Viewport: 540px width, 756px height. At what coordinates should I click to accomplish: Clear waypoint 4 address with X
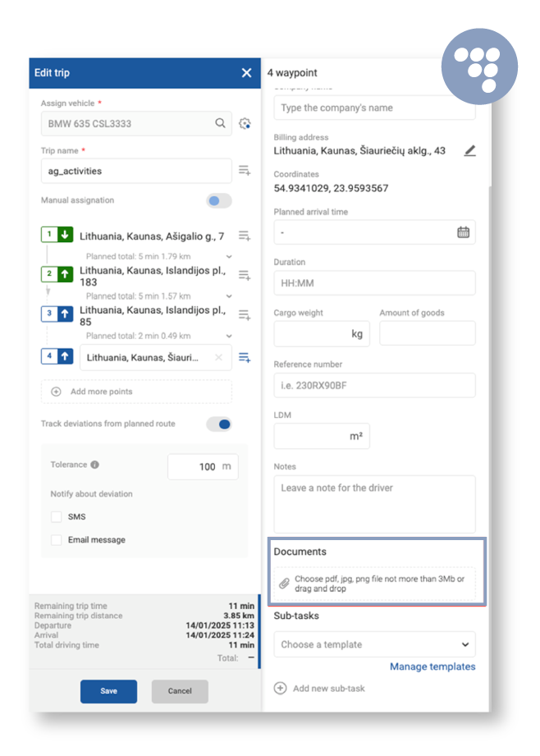click(x=218, y=357)
